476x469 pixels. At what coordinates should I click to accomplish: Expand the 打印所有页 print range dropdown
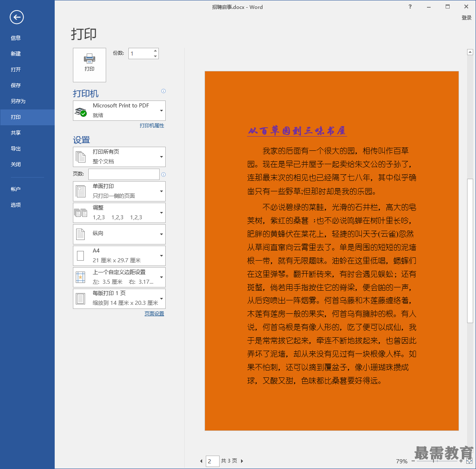pos(119,157)
